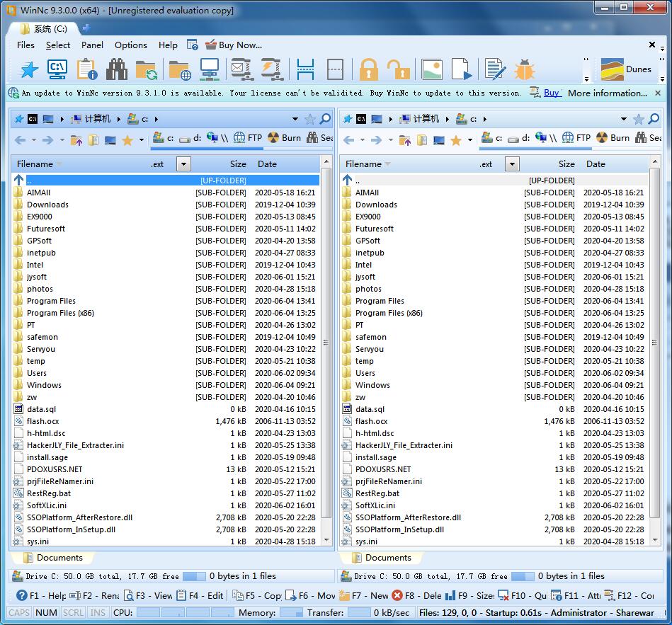Click left panel Documents tab at bottom

click(x=53, y=557)
